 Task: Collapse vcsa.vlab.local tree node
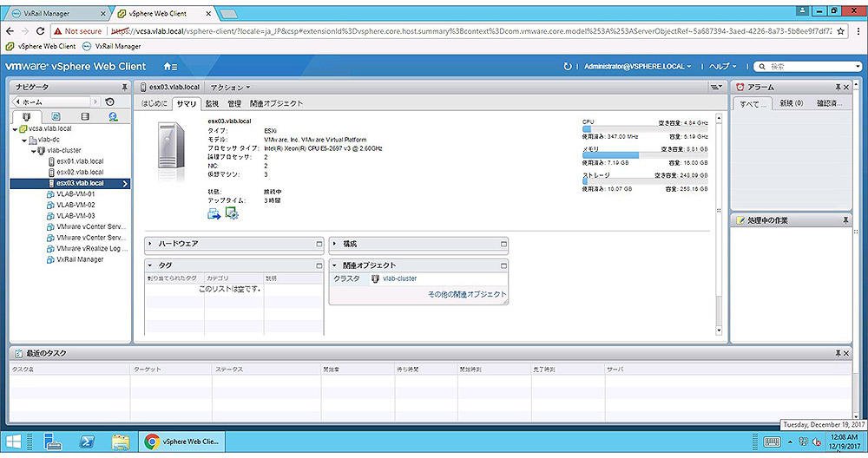click(x=15, y=129)
